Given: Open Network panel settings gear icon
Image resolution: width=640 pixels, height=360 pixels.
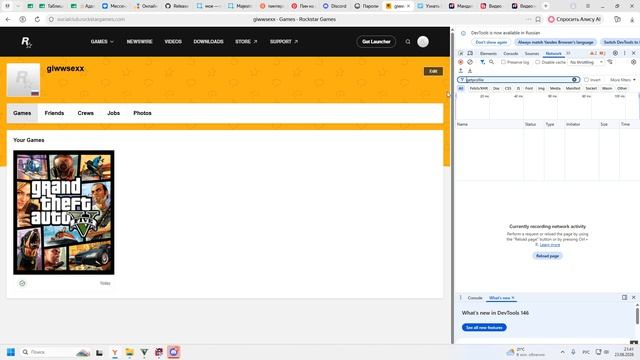Looking at the screenshot, I should pos(633,62).
